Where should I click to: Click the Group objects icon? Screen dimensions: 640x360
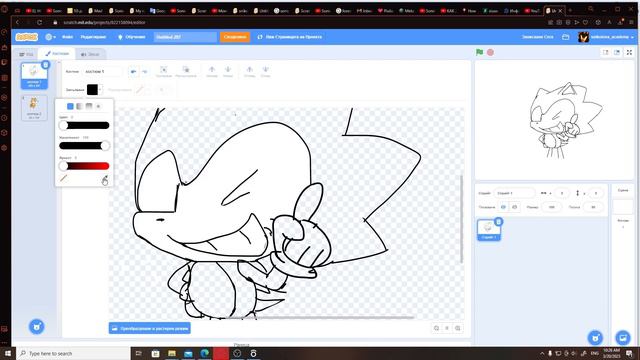(x=164, y=71)
